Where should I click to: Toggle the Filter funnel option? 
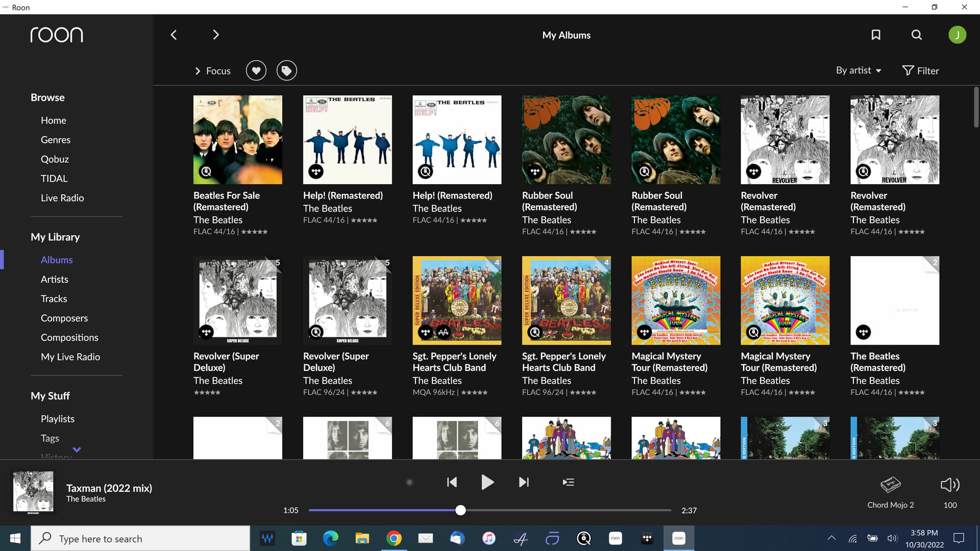920,70
